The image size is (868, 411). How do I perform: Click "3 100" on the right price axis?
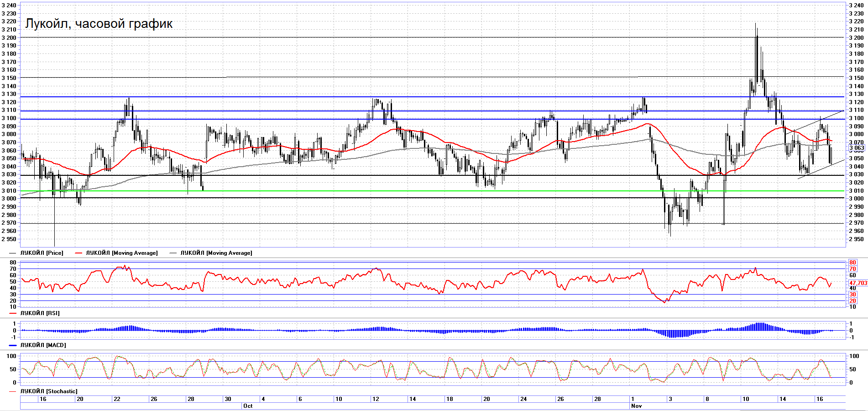click(856, 118)
